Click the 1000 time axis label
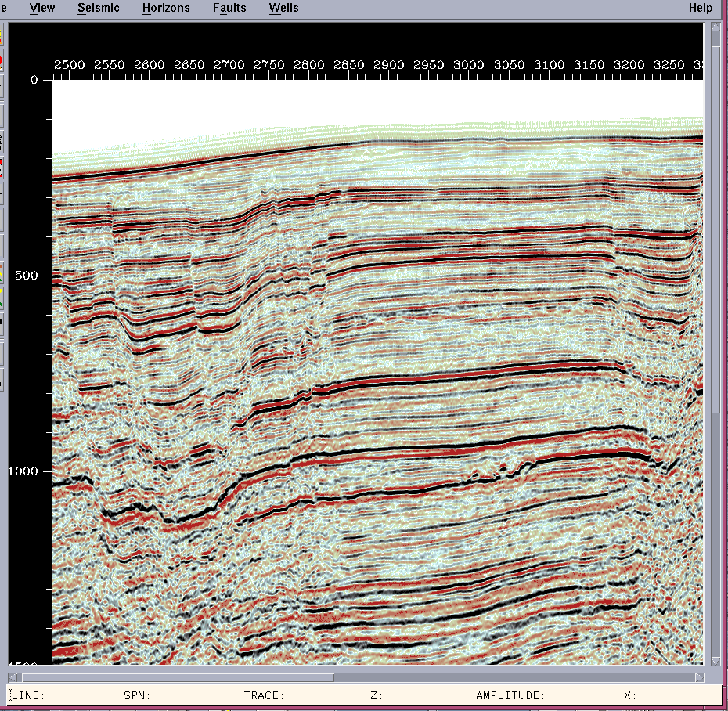 [x=23, y=471]
